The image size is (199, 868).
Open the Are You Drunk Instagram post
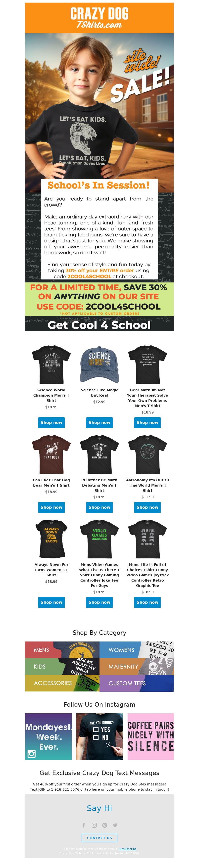(x=99, y=736)
